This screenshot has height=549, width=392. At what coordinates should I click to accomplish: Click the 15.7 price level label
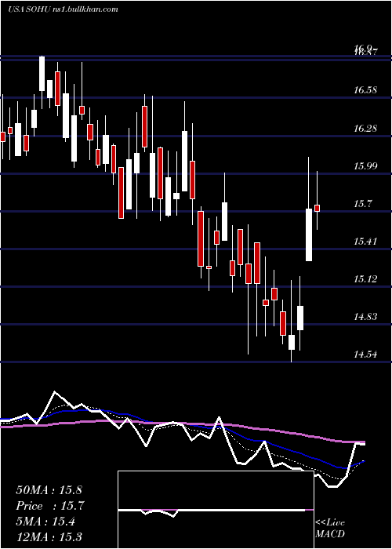pyautogui.click(x=363, y=204)
